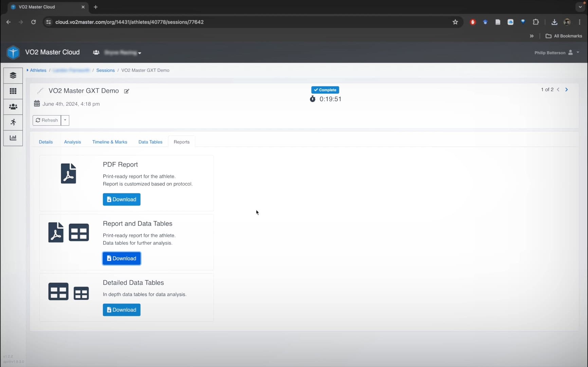Viewport: 588px width, 367px height.
Task: Download the PDF Report
Action: [x=122, y=199]
